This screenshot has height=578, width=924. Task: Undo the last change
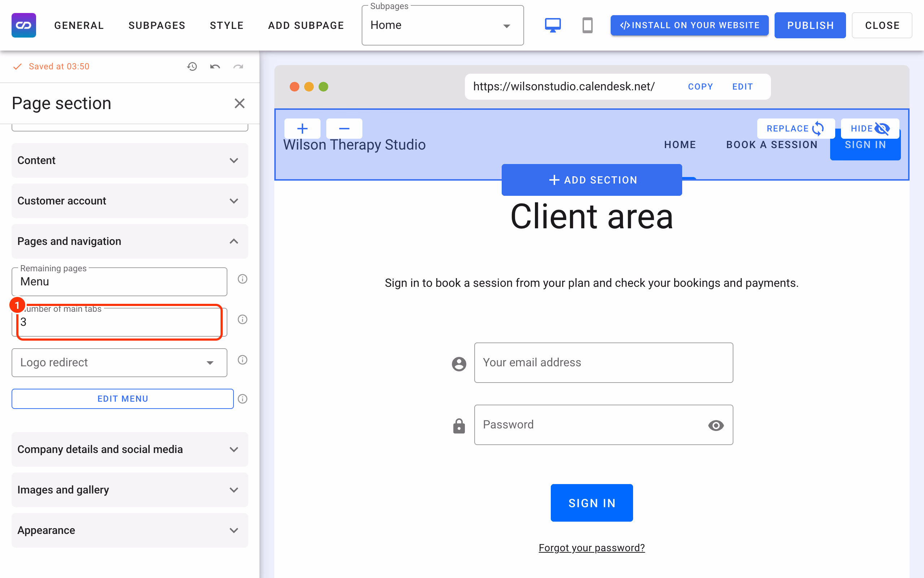(215, 66)
